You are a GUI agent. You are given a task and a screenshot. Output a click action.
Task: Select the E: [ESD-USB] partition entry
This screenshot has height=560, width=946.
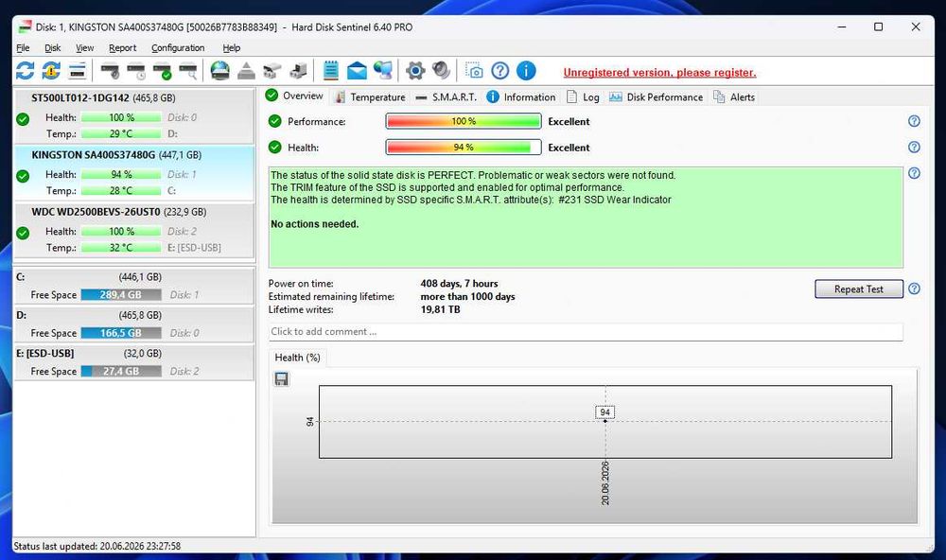point(134,362)
